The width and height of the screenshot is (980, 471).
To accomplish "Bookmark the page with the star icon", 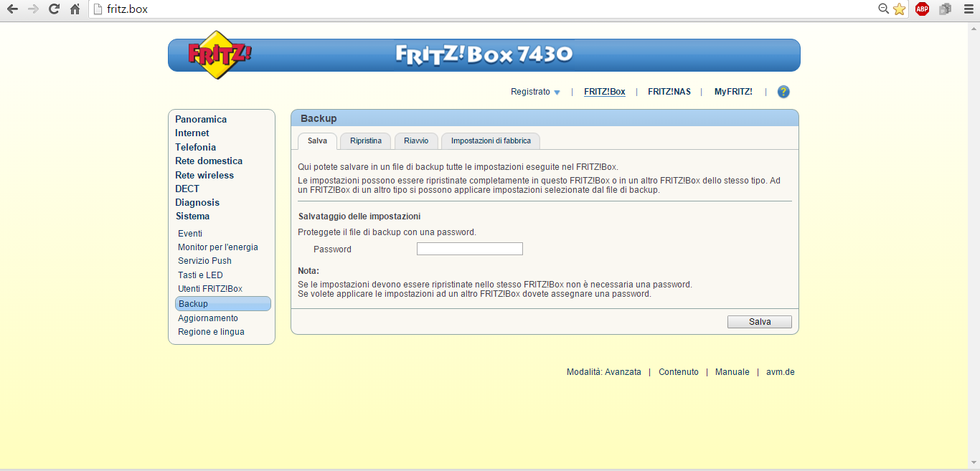I will [899, 9].
